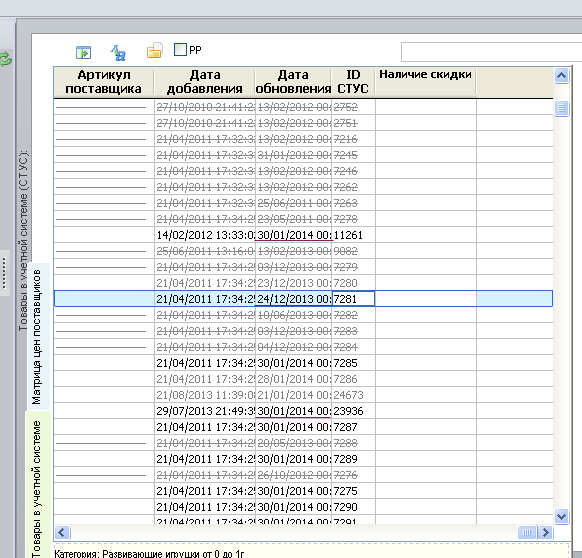Sort by Артикул поставщика column header

click(x=104, y=82)
